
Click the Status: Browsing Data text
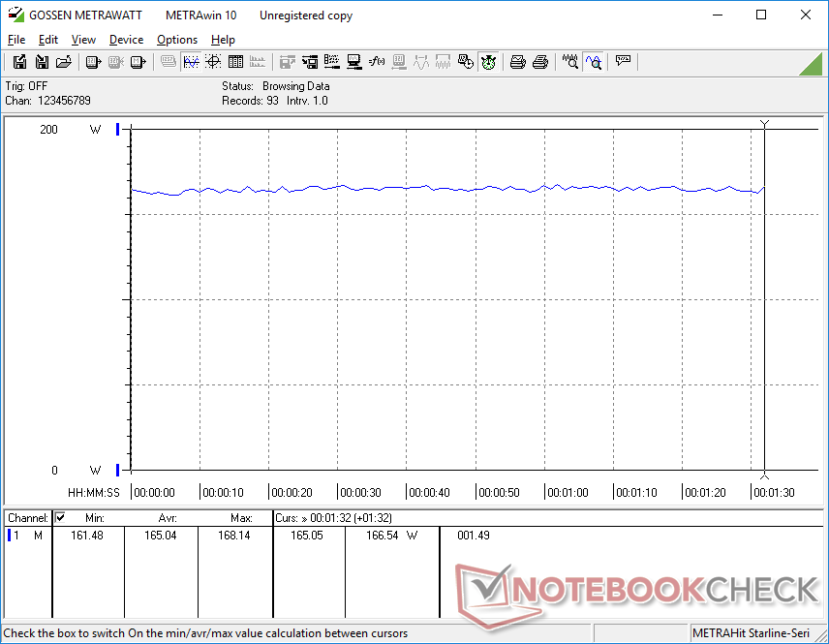pyautogui.click(x=275, y=85)
